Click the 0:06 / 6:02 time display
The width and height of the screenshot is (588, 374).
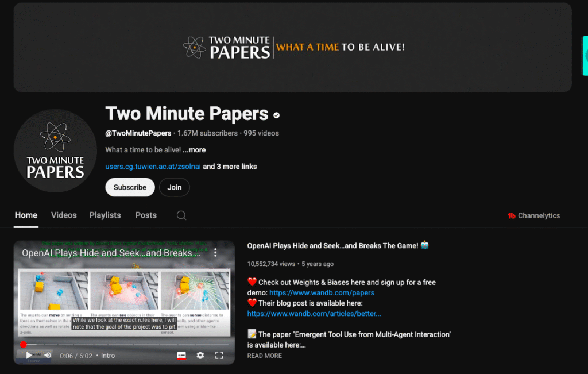pyautogui.click(x=76, y=356)
